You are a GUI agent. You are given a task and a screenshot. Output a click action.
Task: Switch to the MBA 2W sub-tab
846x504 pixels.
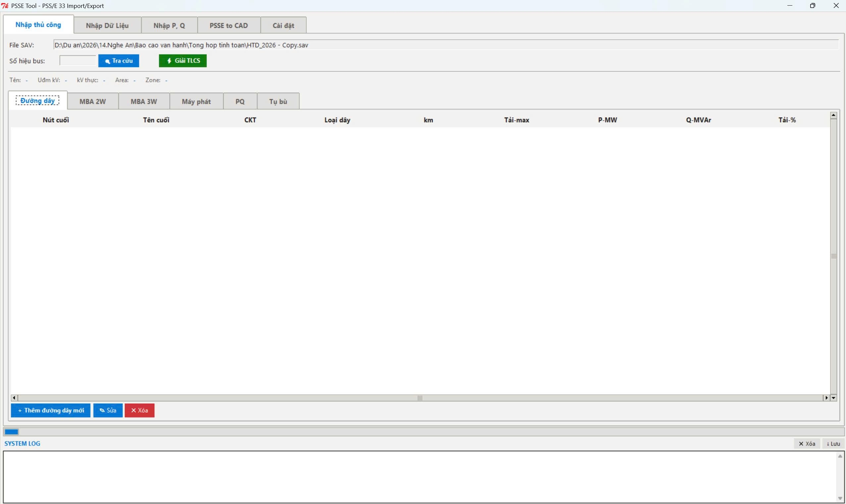pyautogui.click(x=93, y=101)
